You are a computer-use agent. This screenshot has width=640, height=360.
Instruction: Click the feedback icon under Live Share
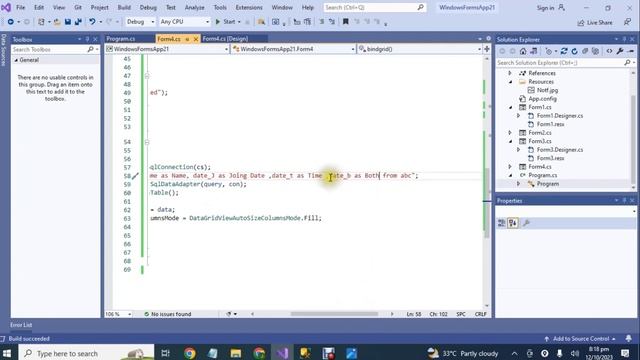click(627, 22)
